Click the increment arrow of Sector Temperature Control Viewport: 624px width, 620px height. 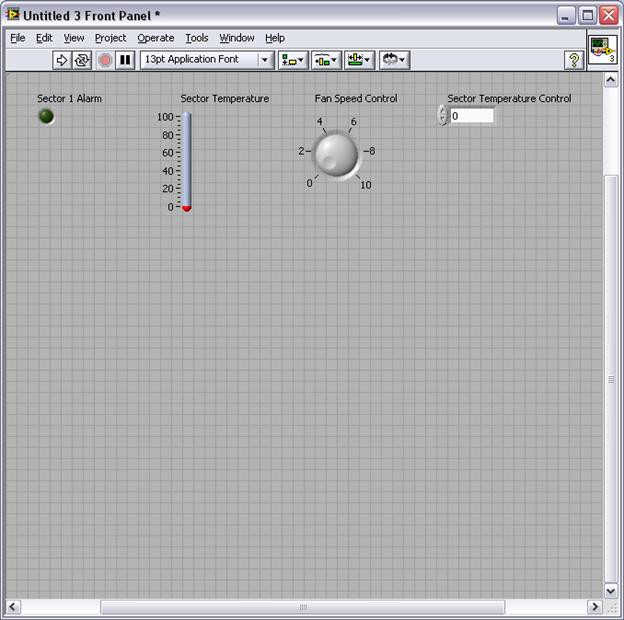pyautogui.click(x=443, y=110)
